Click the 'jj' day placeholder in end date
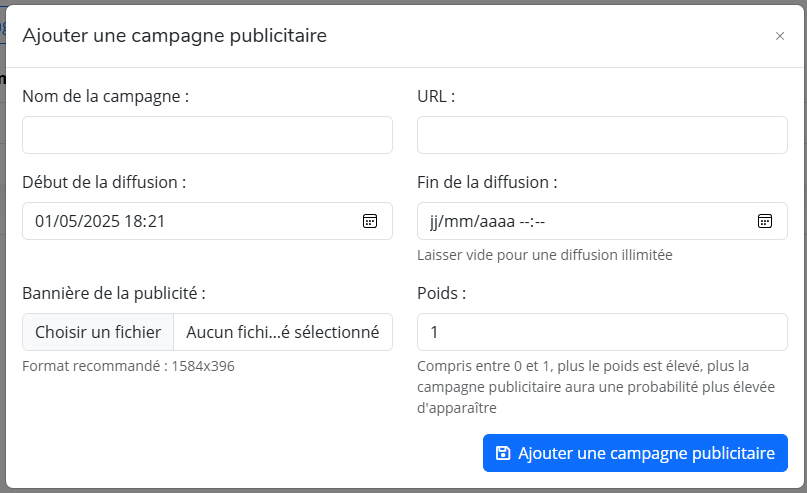The image size is (807, 493). click(x=435, y=222)
